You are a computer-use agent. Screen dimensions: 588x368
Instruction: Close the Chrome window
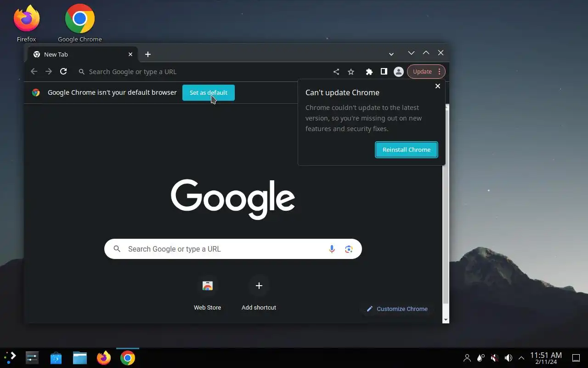click(441, 53)
